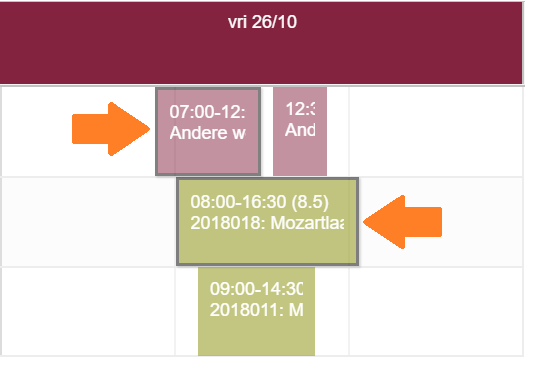Click the gap between the two pink blocks

[267, 131]
